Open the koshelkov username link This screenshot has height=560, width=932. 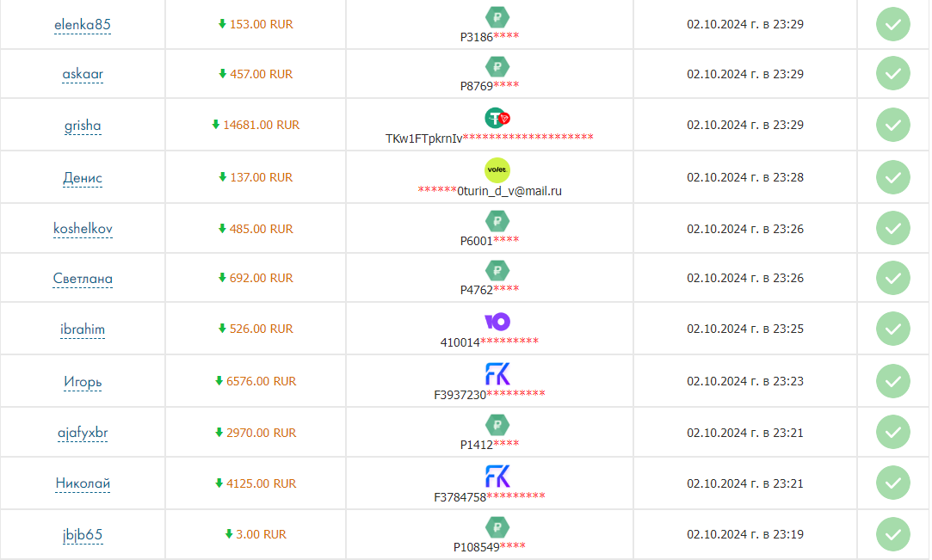[83, 229]
